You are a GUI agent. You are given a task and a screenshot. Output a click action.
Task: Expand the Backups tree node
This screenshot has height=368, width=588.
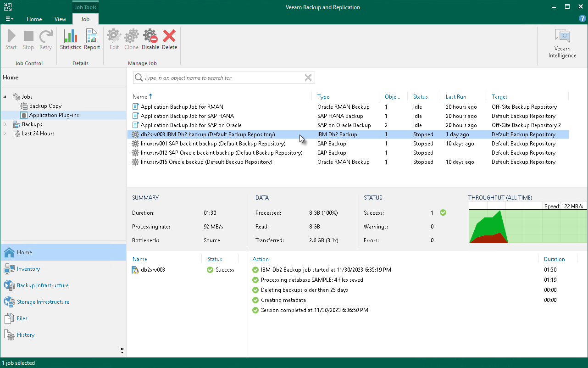(x=5, y=124)
